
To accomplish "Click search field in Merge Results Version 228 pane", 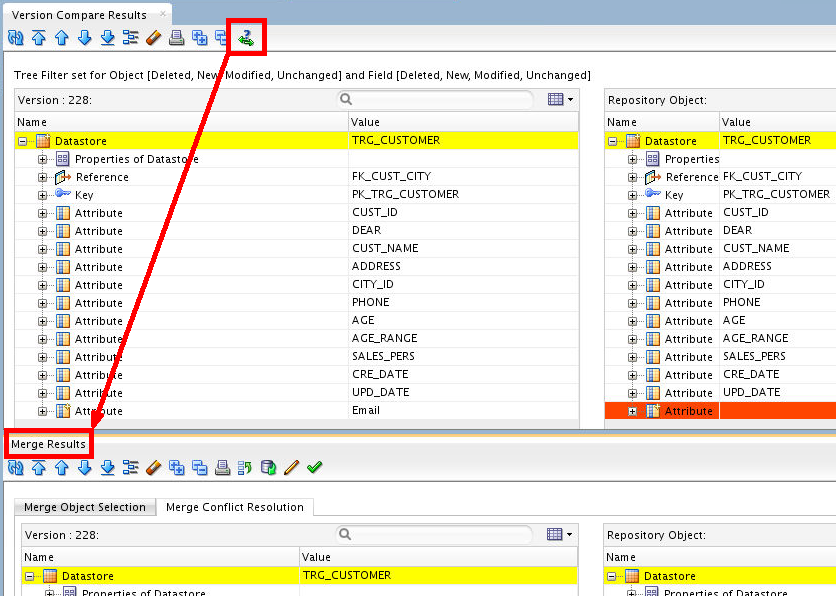I will click(436, 534).
